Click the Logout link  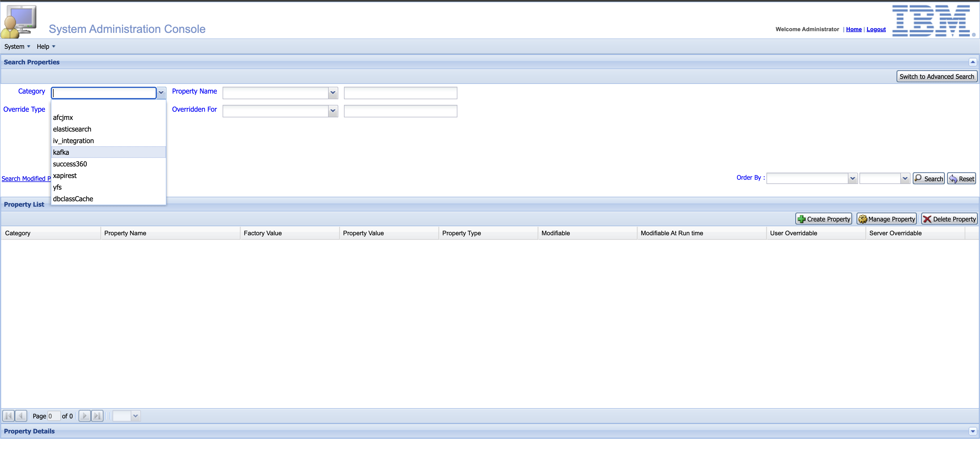click(876, 29)
